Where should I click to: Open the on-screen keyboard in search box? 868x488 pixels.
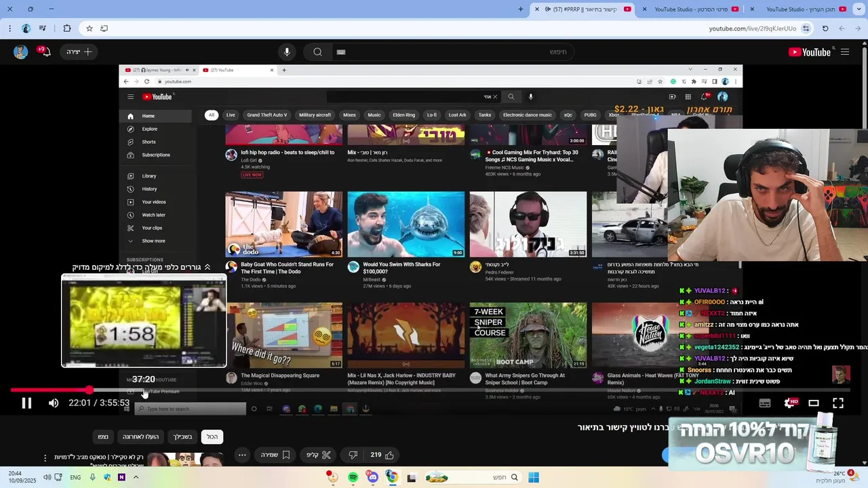coord(341,52)
